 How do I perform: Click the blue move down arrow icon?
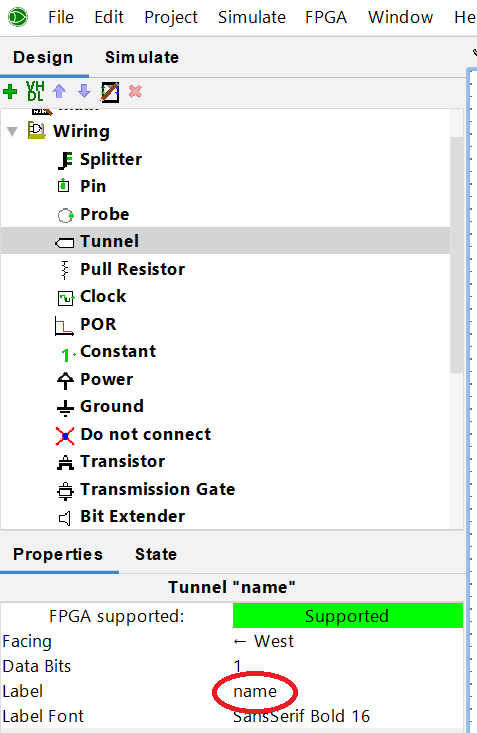pos(84,91)
